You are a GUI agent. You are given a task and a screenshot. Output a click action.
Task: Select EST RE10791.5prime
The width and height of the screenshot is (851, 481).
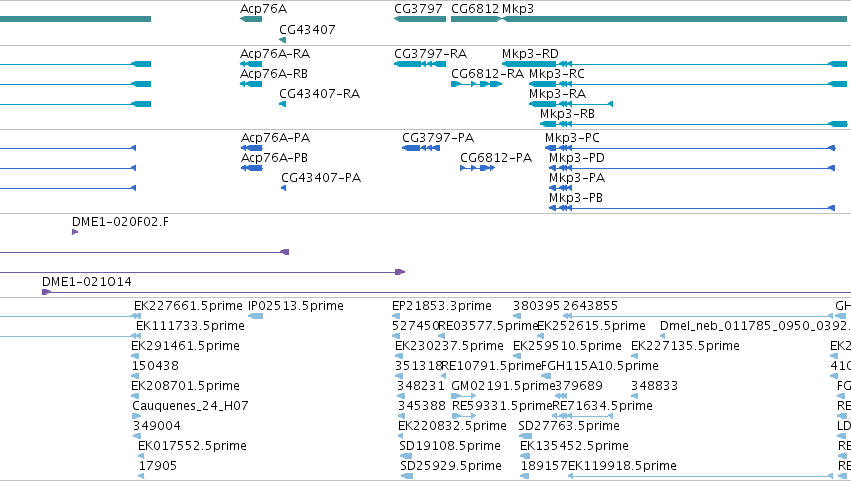[444, 376]
